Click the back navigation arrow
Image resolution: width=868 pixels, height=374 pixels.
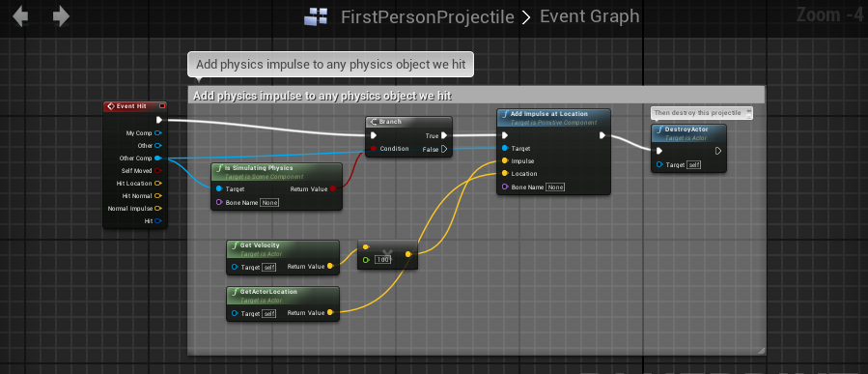click(20, 16)
